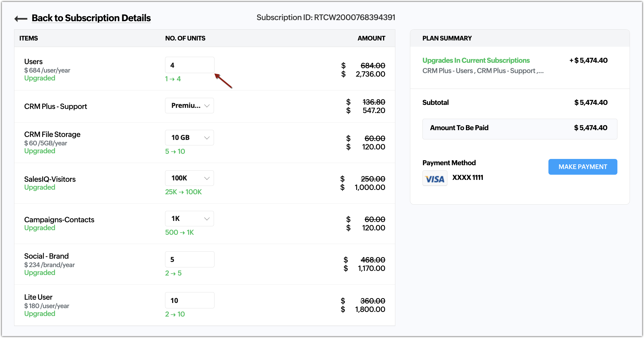Click the ITEMS column header
This screenshot has width=644, height=338.
click(29, 38)
